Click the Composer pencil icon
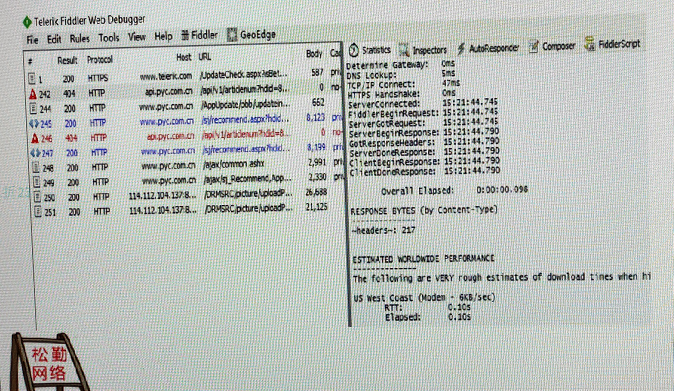The image size is (674, 391). (x=533, y=46)
